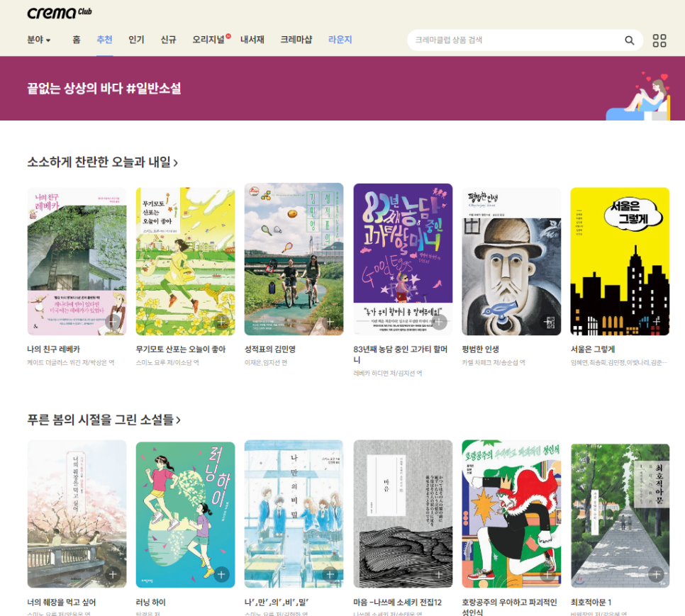
Task: Click author text 카렐 차페크 저/송순섭 역
Action: (x=494, y=362)
